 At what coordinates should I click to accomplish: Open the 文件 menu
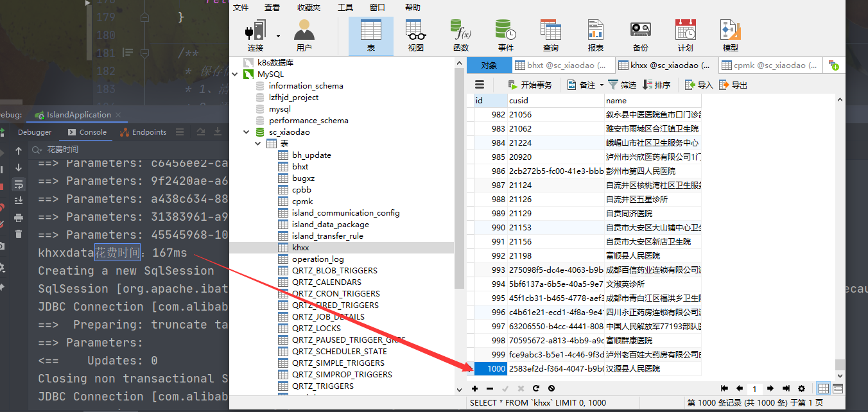point(241,7)
